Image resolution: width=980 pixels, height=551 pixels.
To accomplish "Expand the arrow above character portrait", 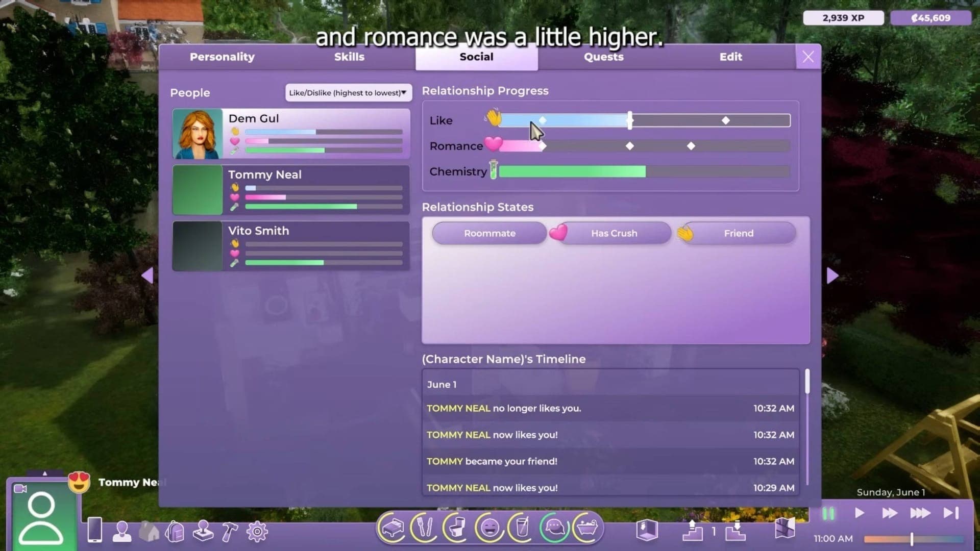I will click(45, 473).
